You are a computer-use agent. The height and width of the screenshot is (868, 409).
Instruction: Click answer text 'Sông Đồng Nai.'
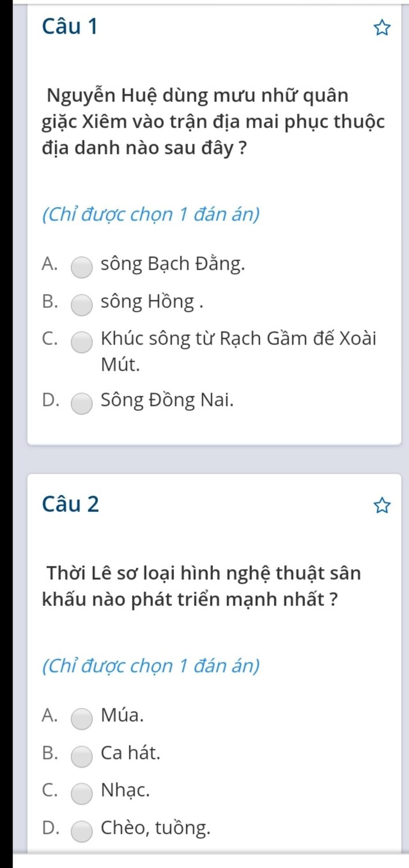[x=167, y=400]
